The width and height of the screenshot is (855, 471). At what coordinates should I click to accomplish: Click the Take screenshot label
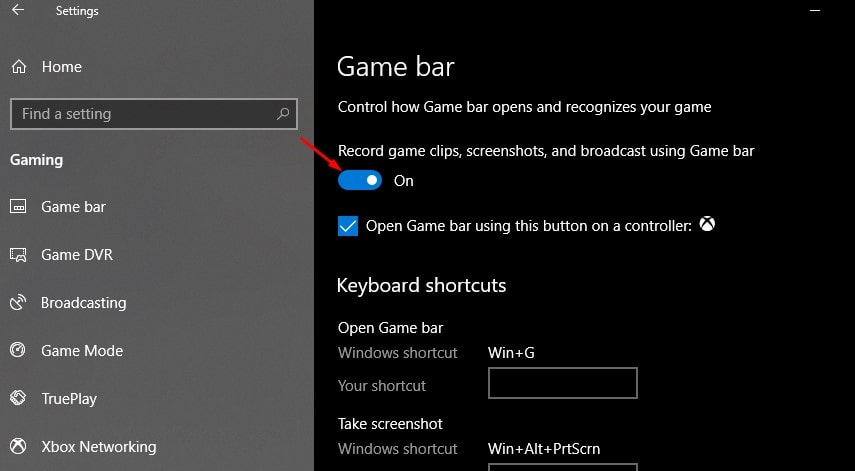click(x=390, y=424)
